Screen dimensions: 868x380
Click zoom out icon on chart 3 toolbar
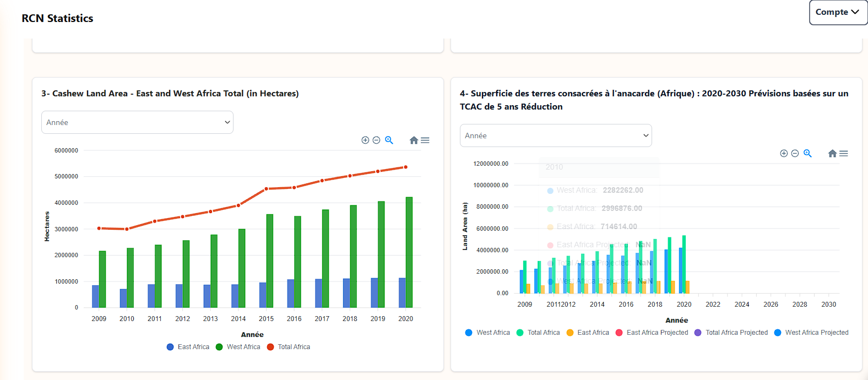376,140
